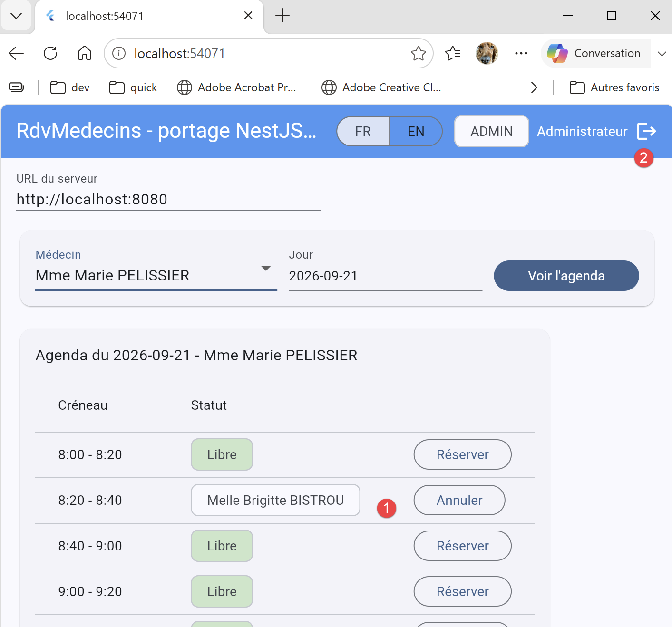Open Autres favoris folder
The width and height of the screenshot is (672, 627).
pos(614,87)
